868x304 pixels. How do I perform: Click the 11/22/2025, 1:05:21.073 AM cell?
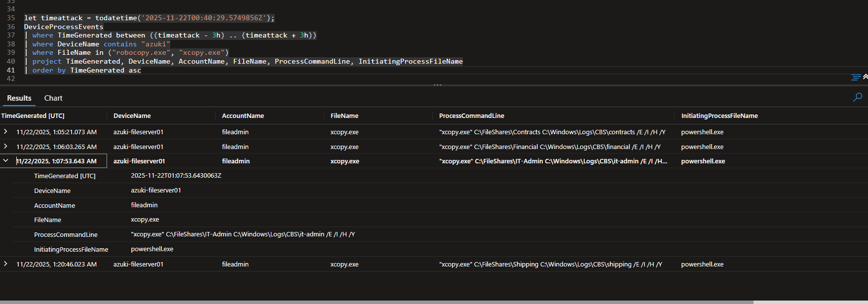tap(56, 132)
